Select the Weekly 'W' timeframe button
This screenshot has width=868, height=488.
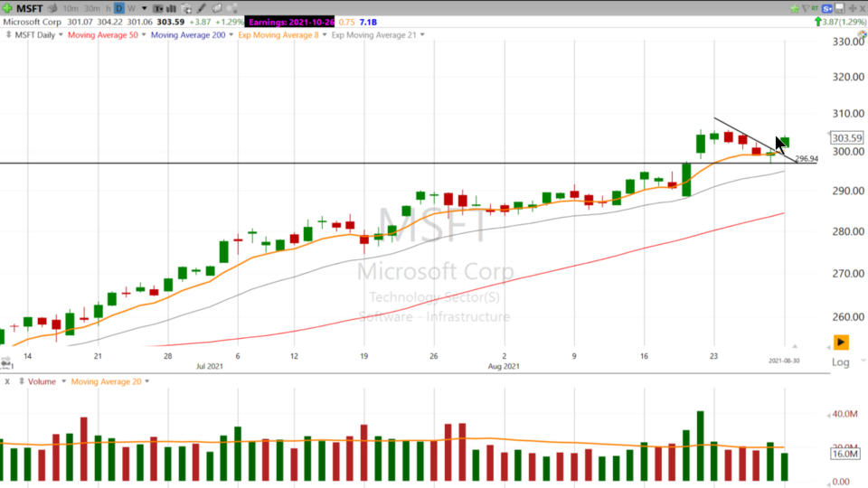(131, 8)
